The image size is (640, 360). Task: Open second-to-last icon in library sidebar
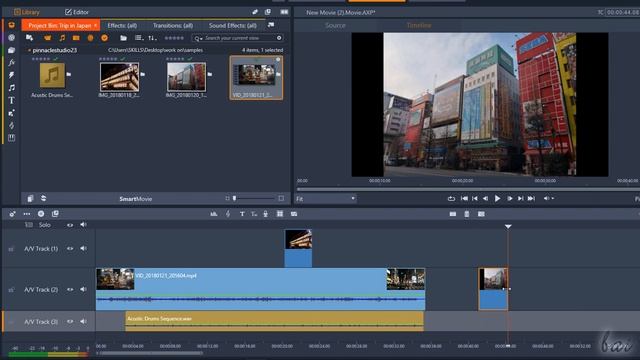click(11, 125)
